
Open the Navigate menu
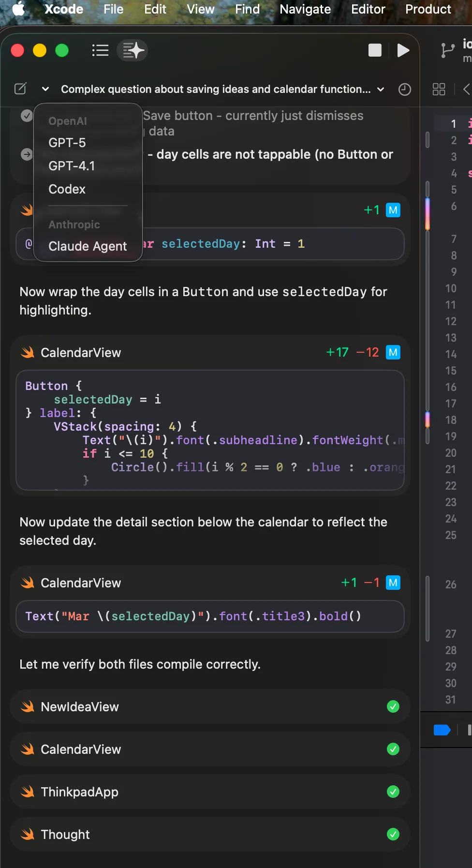(305, 9)
